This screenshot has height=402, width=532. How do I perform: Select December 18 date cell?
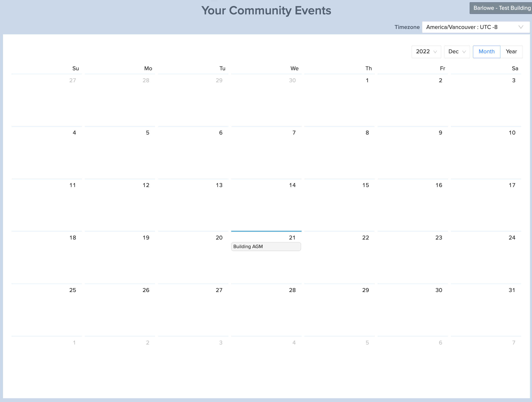coord(47,257)
